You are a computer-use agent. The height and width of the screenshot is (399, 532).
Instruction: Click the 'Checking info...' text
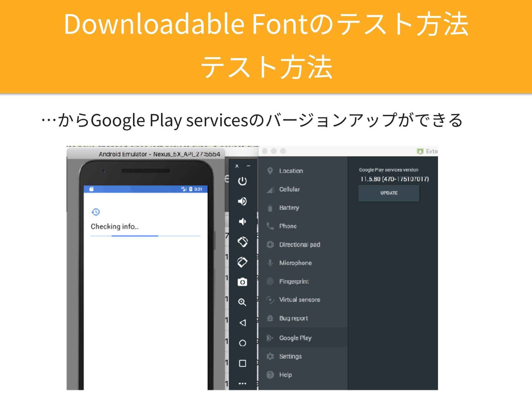115,227
